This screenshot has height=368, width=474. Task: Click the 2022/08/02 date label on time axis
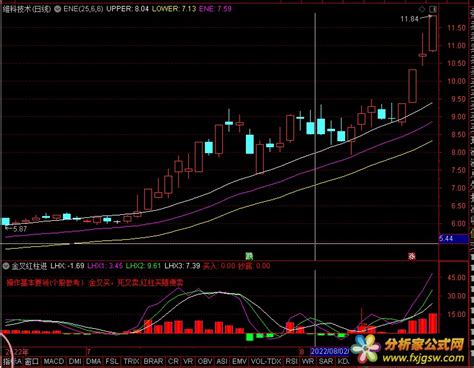(329, 351)
